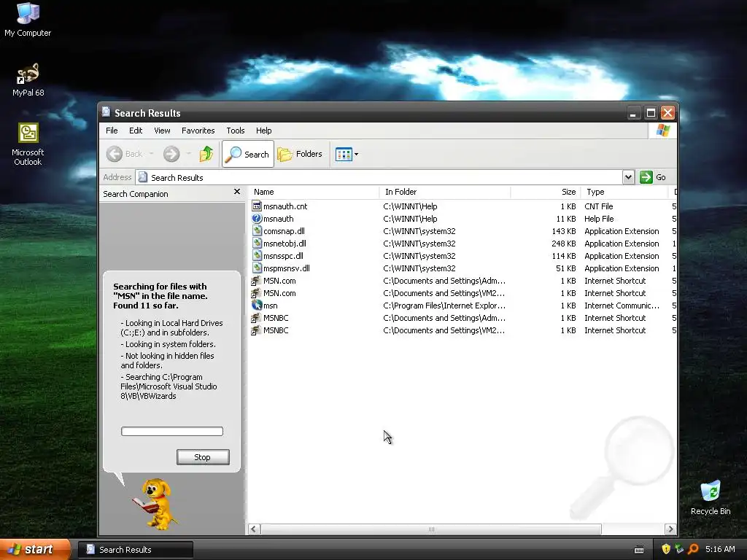Click the Help File type cell
The image size is (747, 560).
(x=599, y=219)
